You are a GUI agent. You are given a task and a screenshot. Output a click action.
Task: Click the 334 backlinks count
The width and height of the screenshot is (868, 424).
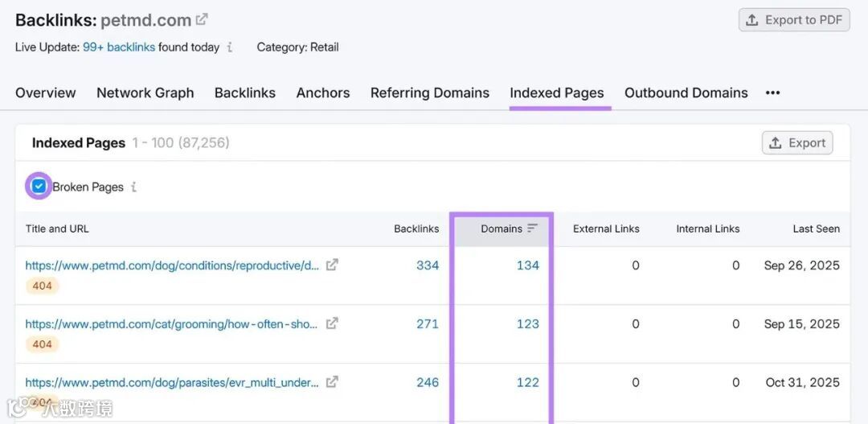tap(428, 266)
